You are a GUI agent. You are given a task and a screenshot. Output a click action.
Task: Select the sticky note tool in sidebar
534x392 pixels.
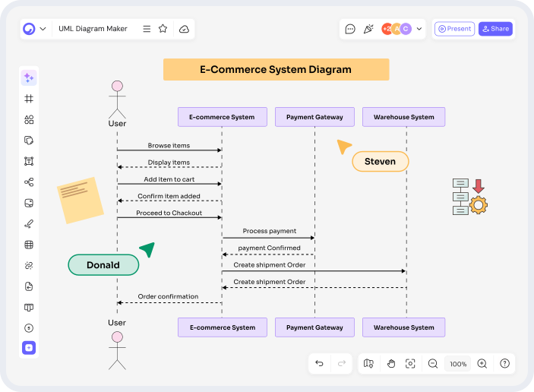29,203
